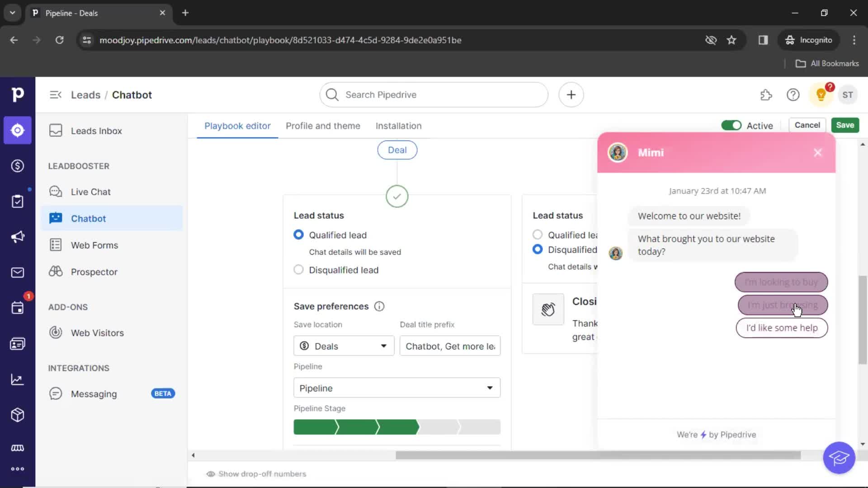Image resolution: width=868 pixels, height=488 pixels.
Task: Bookmark this page with star icon
Action: [x=731, y=40]
